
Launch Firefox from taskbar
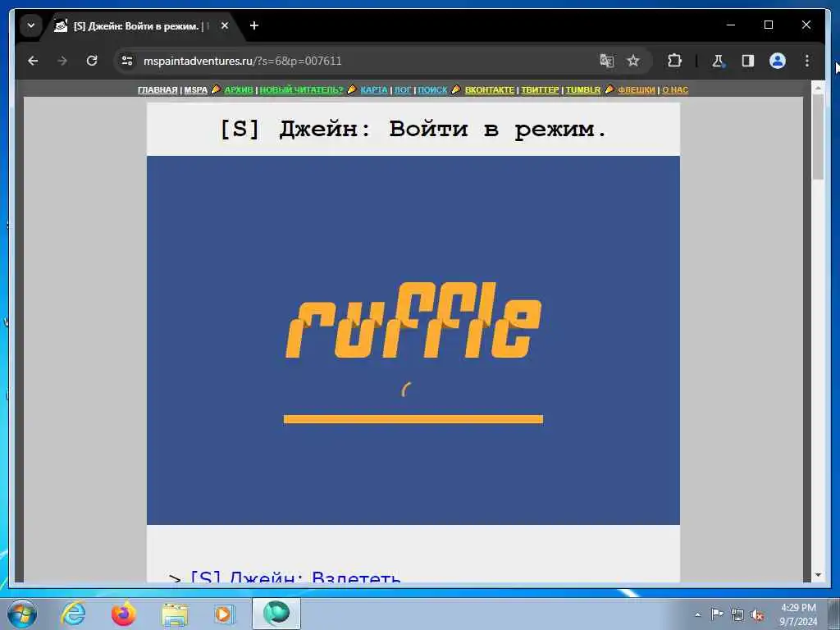pos(124,614)
